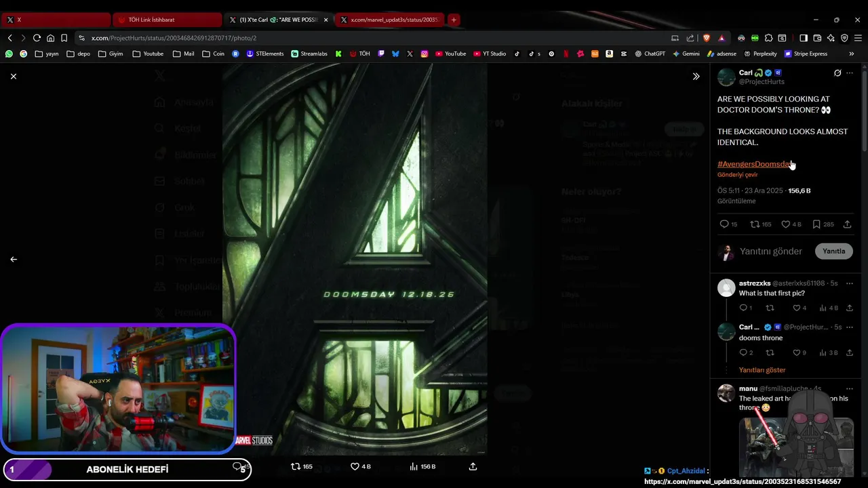The image size is (868, 488).
Task: Like the photo with the heart below the image
Action: tap(360, 466)
